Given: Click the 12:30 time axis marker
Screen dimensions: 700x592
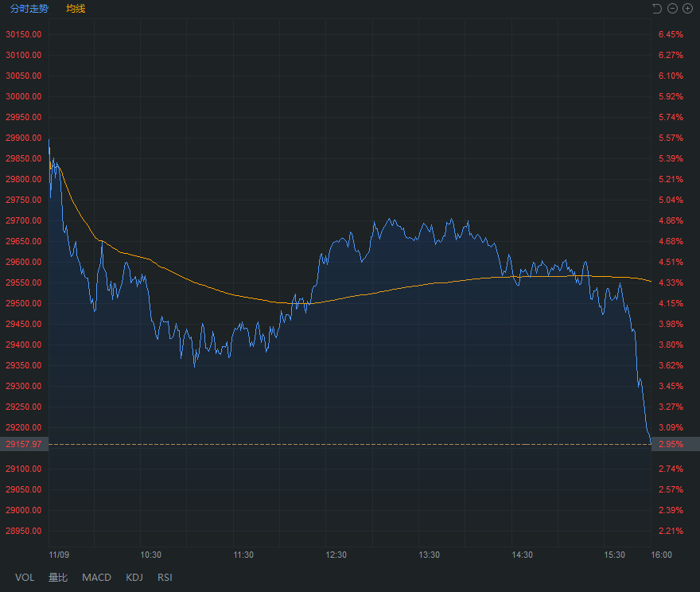Looking at the screenshot, I should click(x=336, y=555).
